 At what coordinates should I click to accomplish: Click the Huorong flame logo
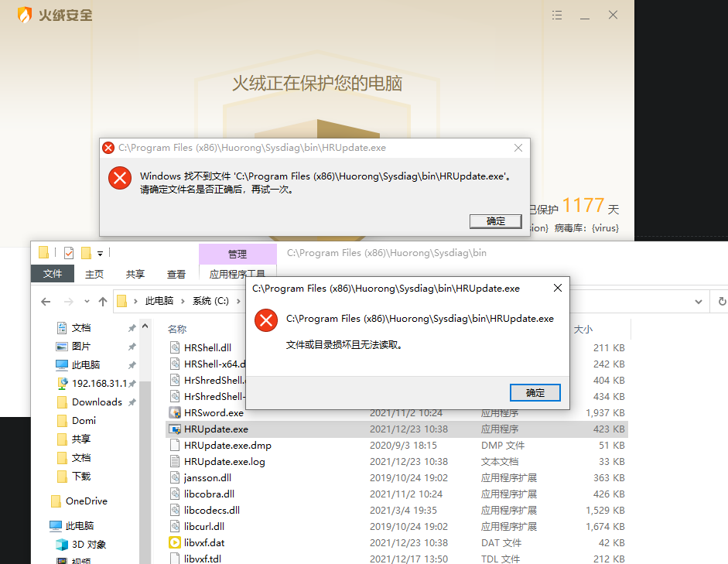(x=24, y=15)
